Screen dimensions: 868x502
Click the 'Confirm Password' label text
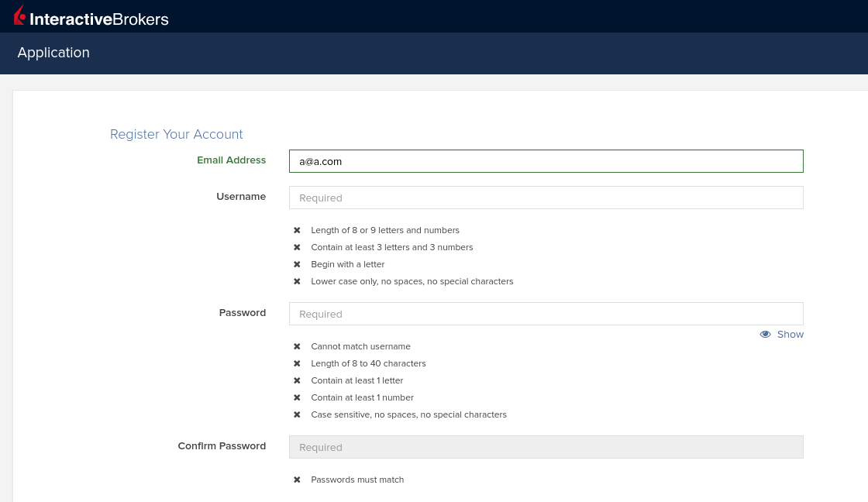point(222,446)
